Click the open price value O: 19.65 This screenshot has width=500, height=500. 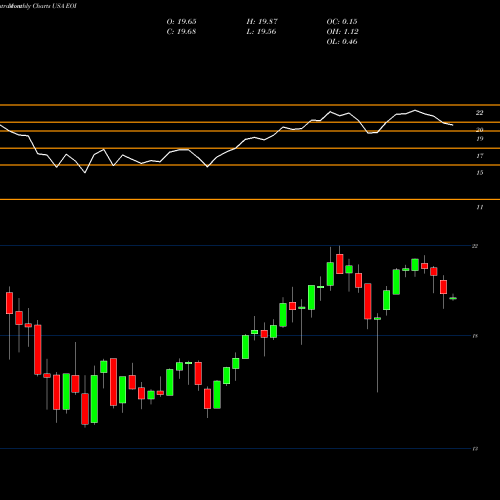coord(182,22)
